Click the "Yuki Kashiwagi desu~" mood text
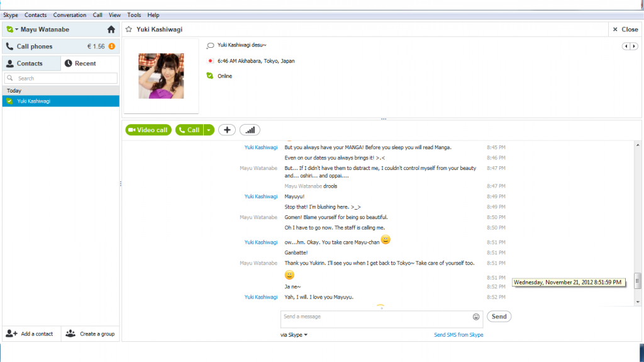Image resolution: width=644 pixels, height=362 pixels. [242, 45]
